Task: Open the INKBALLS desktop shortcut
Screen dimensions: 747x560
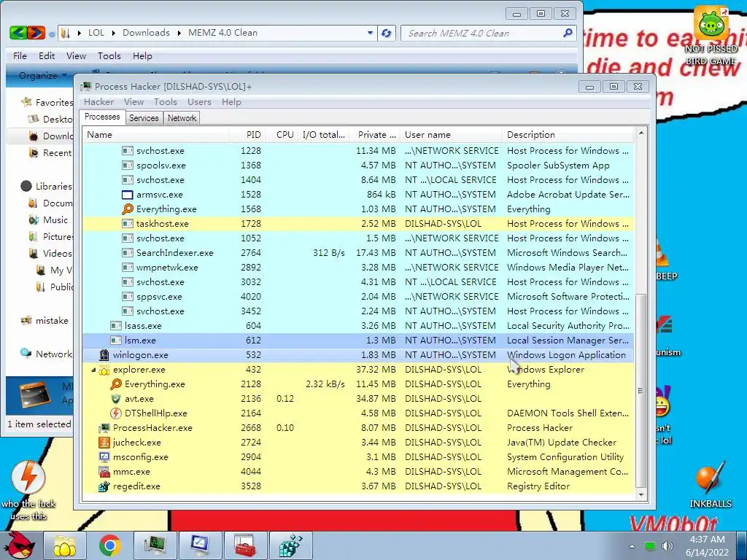Action: click(x=711, y=485)
